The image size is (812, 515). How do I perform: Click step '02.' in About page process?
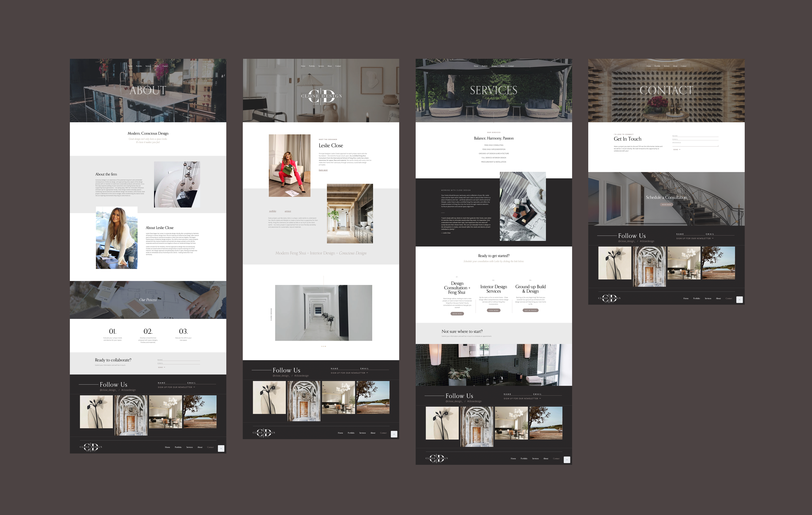pyautogui.click(x=148, y=331)
